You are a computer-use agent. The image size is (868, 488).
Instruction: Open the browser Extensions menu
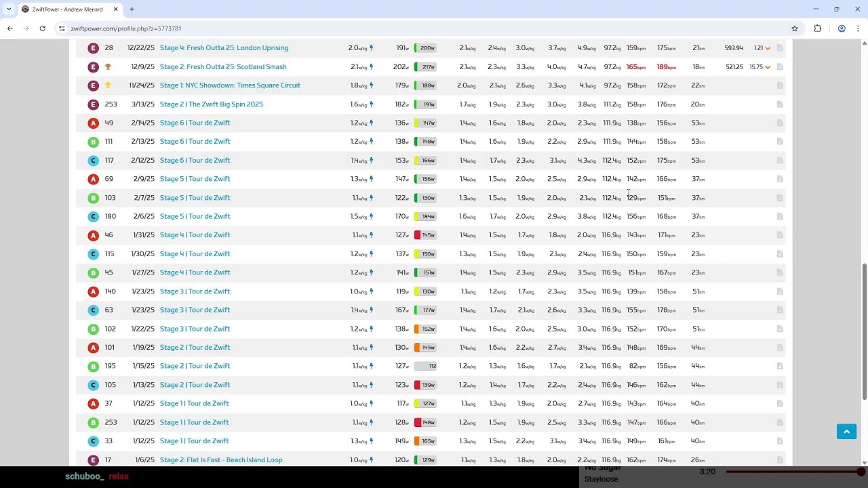tap(818, 28)
